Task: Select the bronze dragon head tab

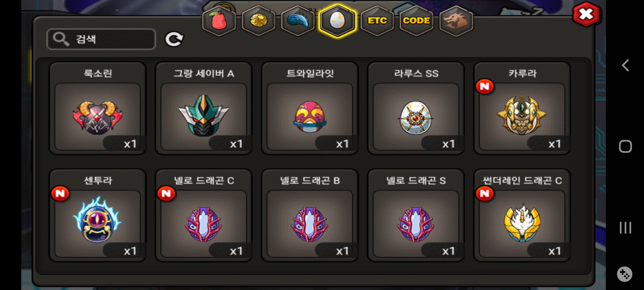Action: 456,21
